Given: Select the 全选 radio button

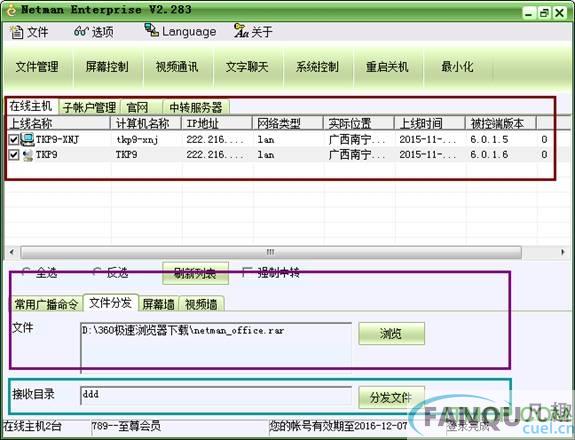Looking at the screenshot, I should (26, 272).
